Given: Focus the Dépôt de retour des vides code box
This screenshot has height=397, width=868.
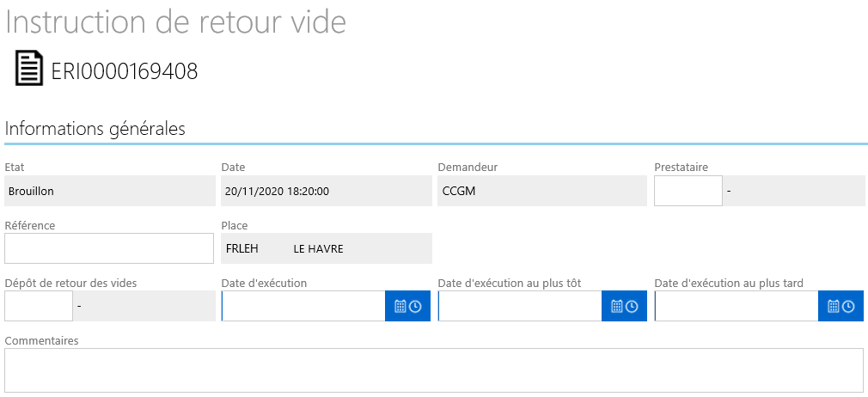Looking at the screenshot, I should (x=39, y=306).
